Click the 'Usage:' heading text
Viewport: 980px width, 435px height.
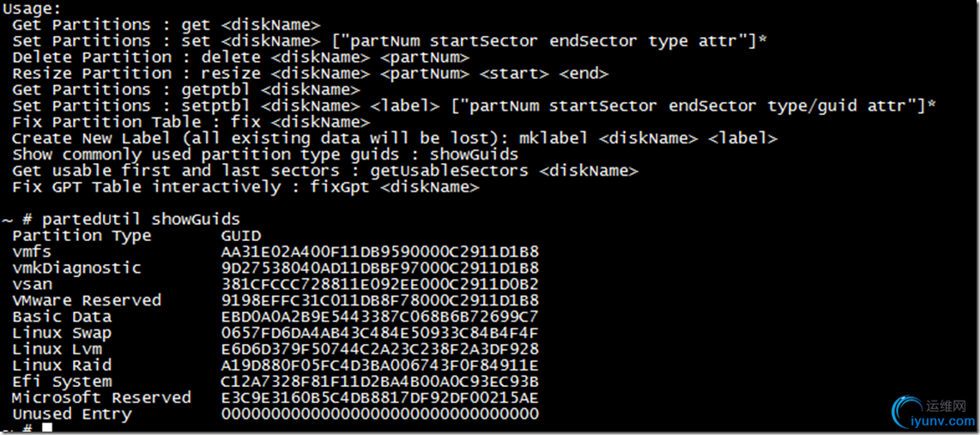tap(32, 9)
